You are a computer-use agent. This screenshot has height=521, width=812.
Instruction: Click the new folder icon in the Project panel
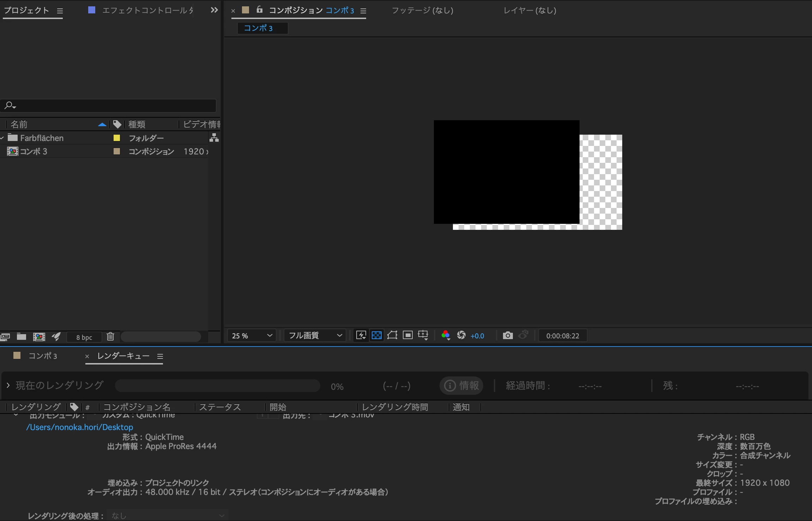click(x=22, y=337)
